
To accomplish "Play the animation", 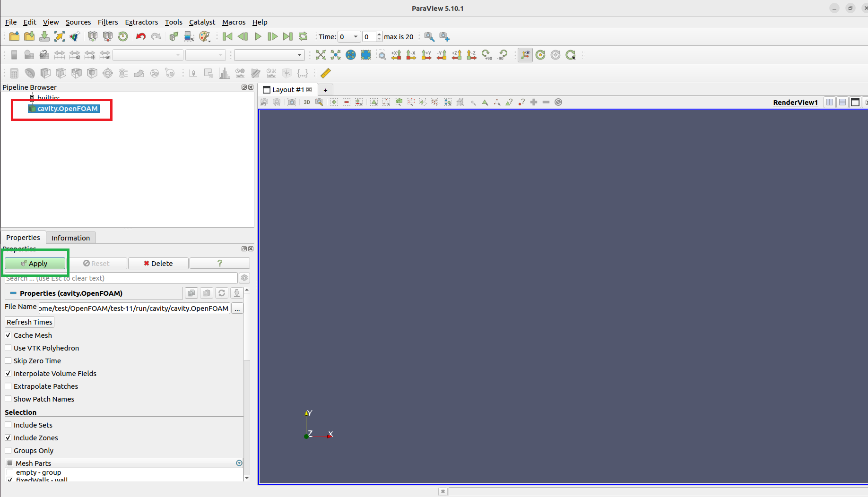I will coord(258,36).
